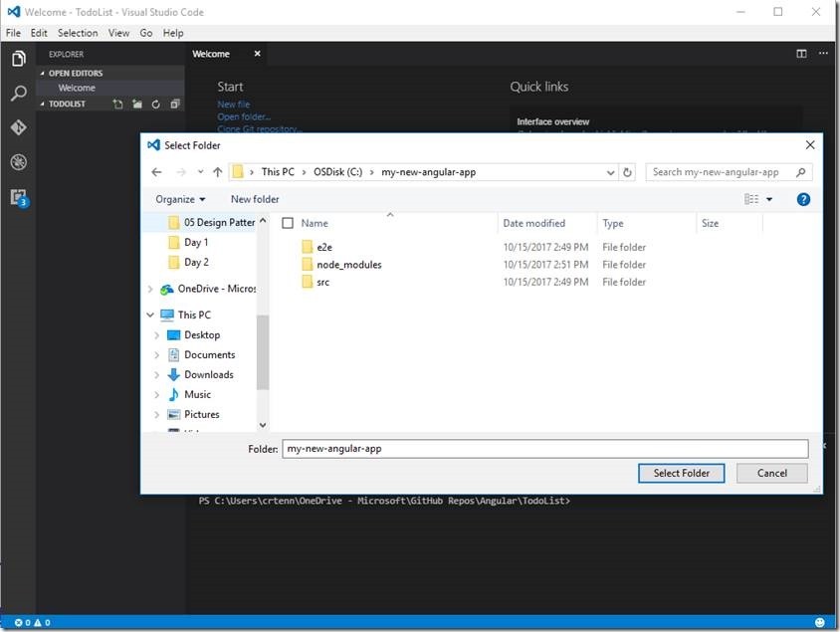Expand the Music tree node

tap(156, 395)
